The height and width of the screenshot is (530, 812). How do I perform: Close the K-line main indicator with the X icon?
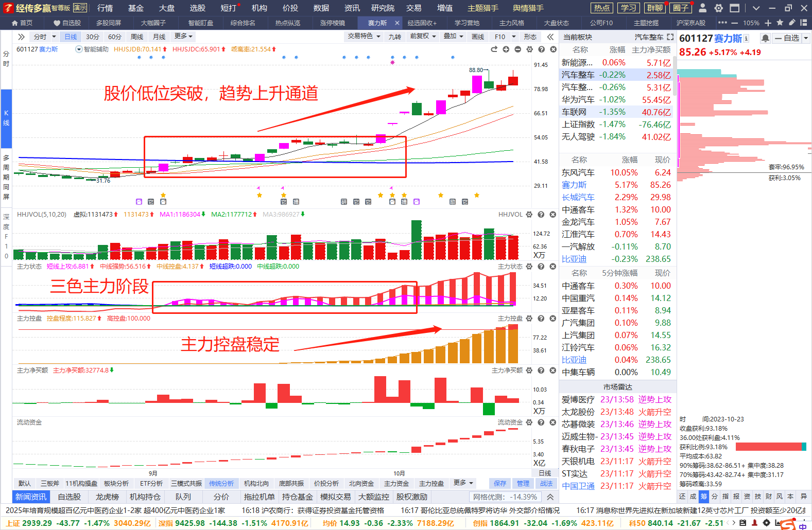(554, 49)
